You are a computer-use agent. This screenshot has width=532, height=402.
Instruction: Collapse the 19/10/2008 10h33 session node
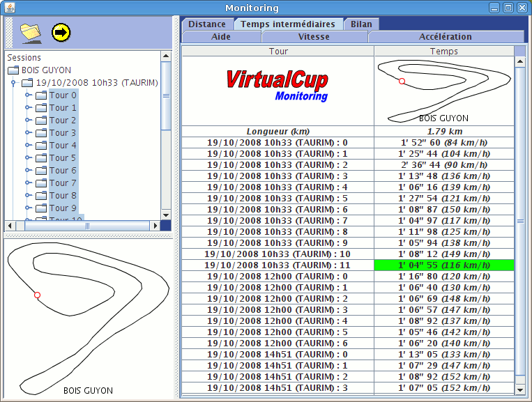(13, 83)
